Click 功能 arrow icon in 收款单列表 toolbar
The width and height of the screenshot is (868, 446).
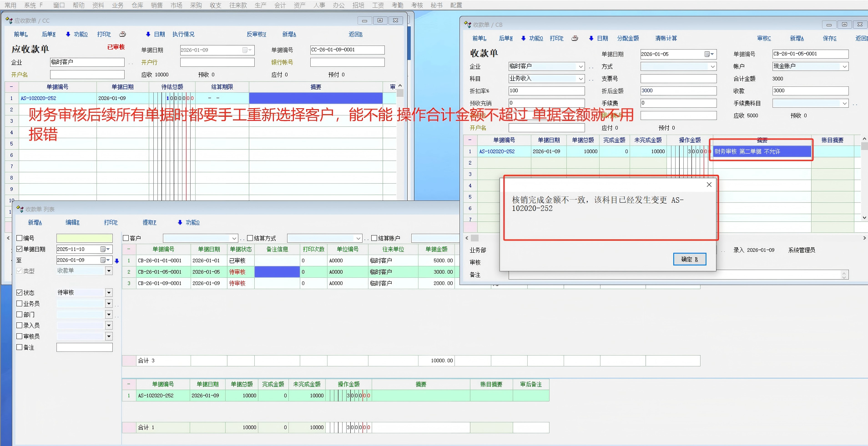tap(180, 223)
